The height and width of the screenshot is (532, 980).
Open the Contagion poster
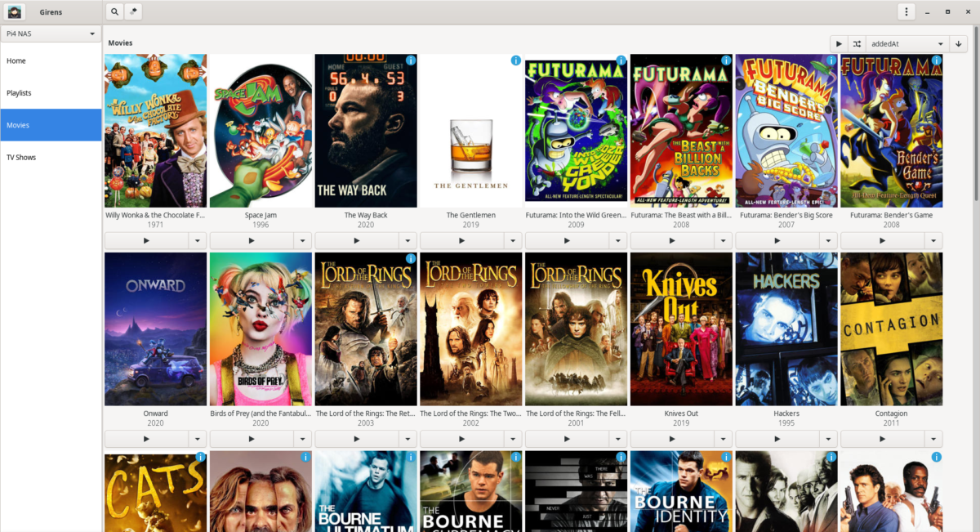coord(892,329)
